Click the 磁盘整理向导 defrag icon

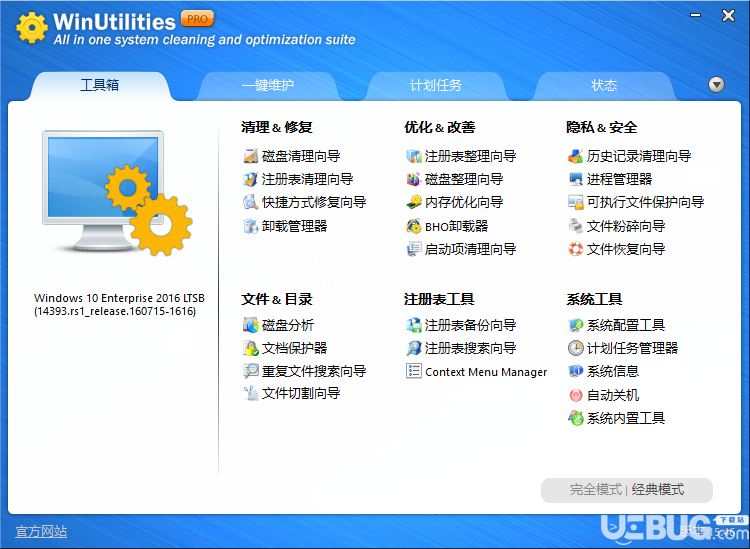[414, 179]
